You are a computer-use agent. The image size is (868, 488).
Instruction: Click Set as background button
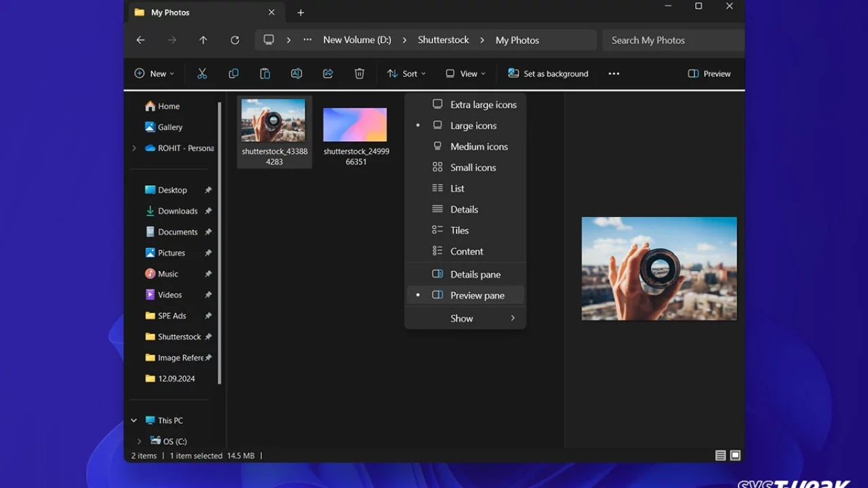click(548, 73)
